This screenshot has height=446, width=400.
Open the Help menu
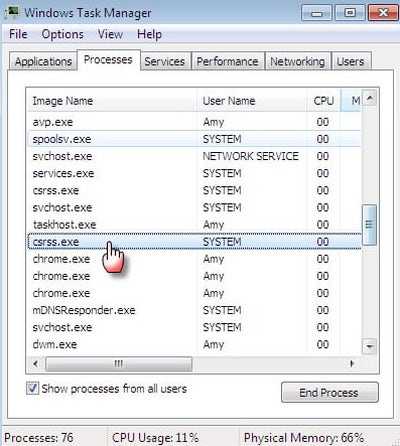pyautogui.click(x=149, y=34)
